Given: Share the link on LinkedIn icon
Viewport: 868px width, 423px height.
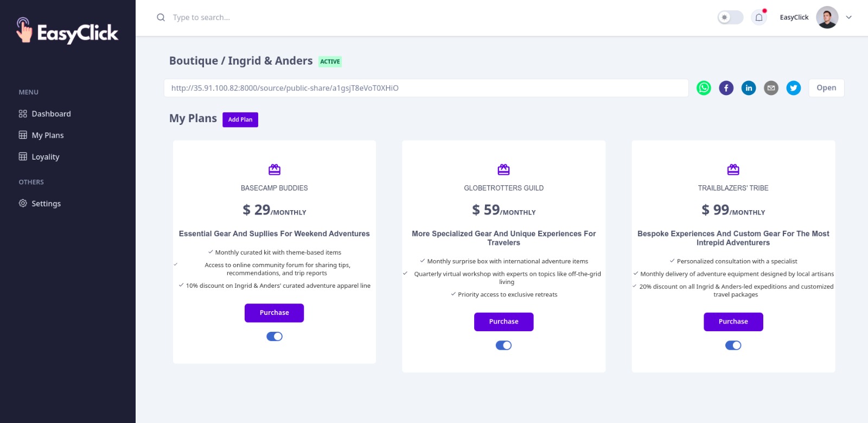Looking at the screenshot, I should pos(749,88).
